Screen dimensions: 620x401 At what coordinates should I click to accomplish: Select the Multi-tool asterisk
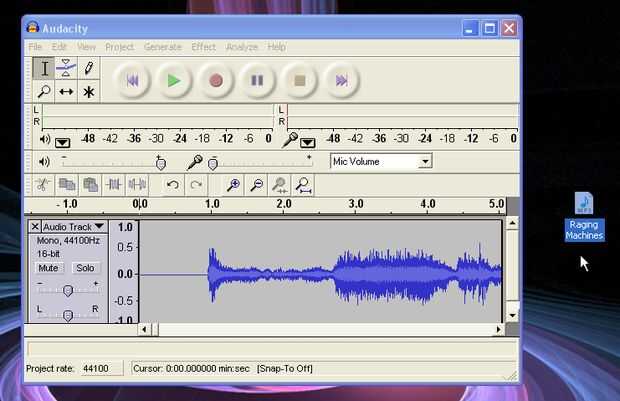pyautogui.click(x=89, y=91)
